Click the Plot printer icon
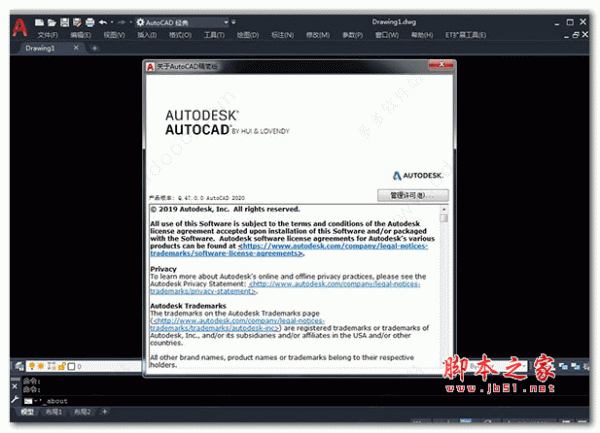Screen dimensions: 600x433 click(90, 23)
